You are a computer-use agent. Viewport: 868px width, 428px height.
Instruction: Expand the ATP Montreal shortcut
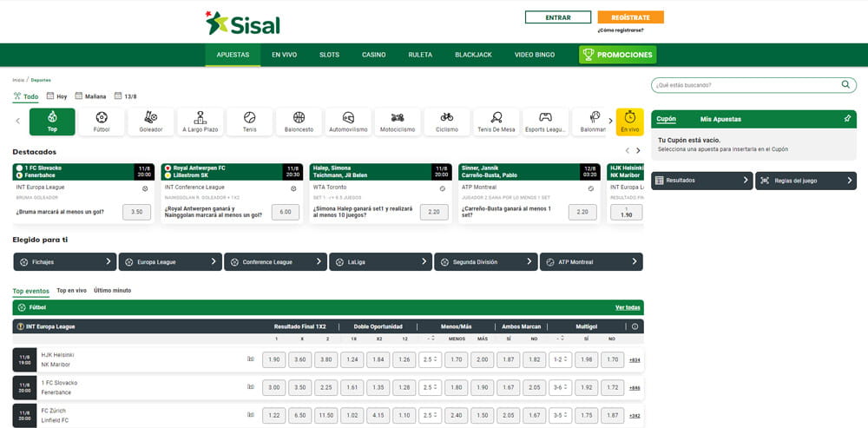pyautogui.click(x=591, y=262)
